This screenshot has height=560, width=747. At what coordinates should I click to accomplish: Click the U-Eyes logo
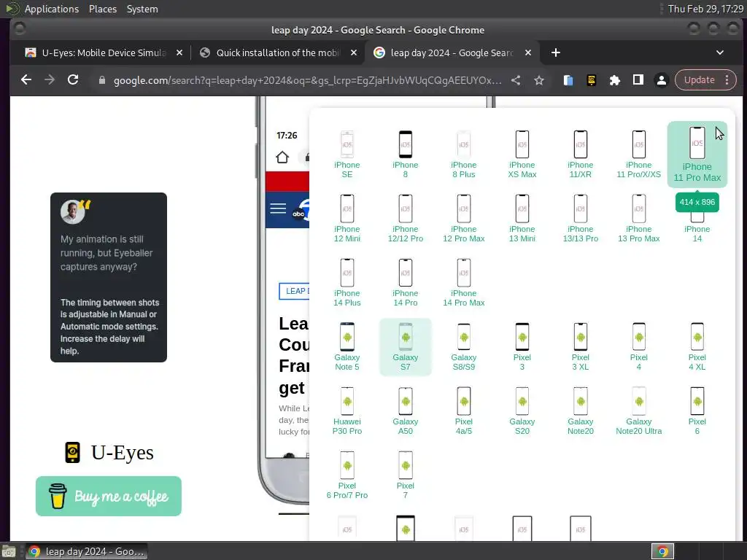pos(109,452)
